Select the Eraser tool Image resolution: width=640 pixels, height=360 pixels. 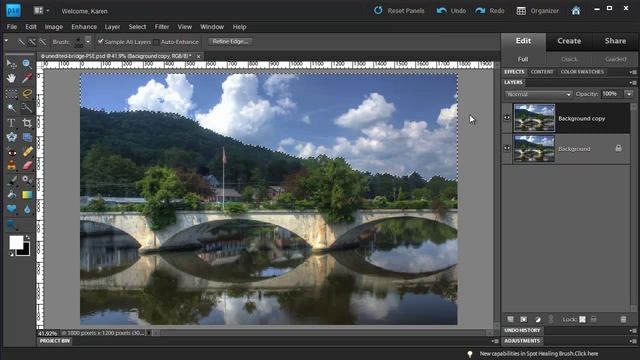point(27,166)
